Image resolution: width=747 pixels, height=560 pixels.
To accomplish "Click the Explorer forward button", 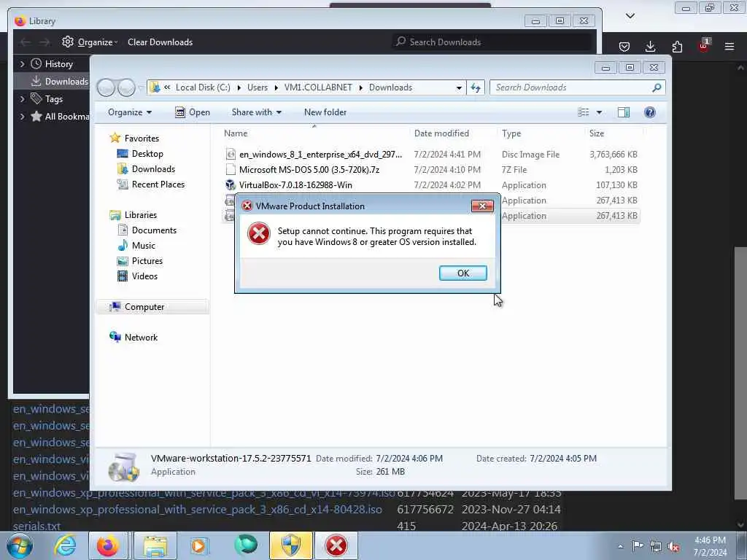I will coord(126,87).
